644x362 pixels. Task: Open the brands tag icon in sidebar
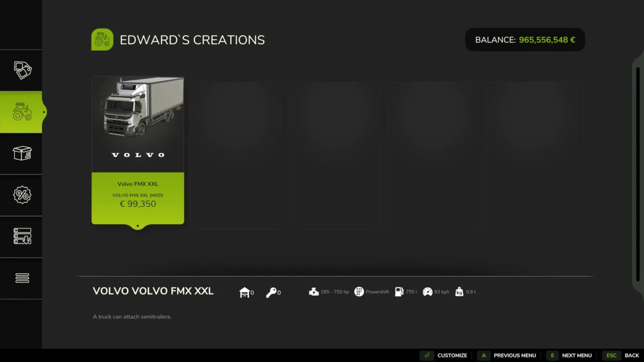click(23, 70)
